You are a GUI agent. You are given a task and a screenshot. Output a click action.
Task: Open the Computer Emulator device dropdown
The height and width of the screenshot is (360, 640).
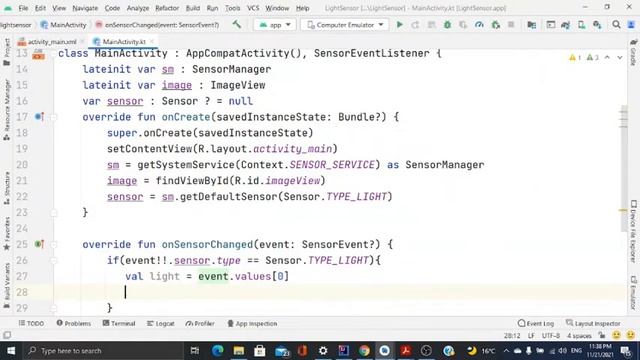point(345,25)
